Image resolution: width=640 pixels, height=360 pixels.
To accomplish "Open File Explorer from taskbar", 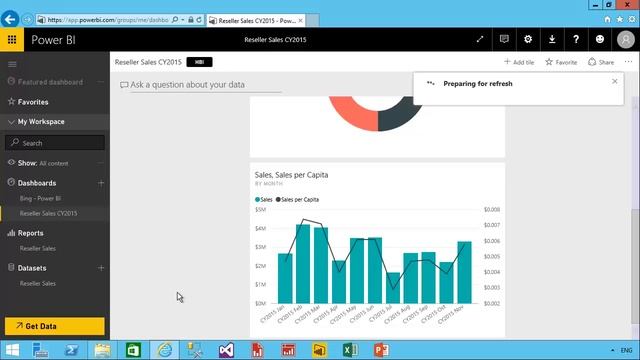I will pyautogui.click(x=102, y=350).
